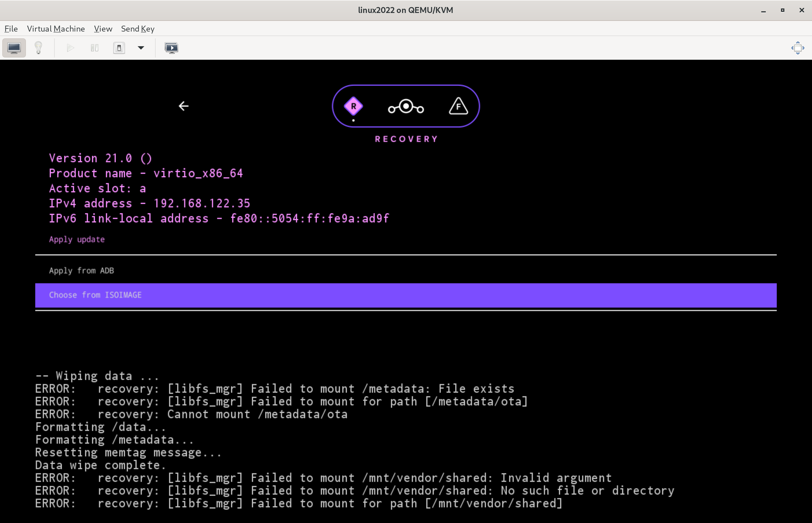Open the File menu
This screenshot has height=523, width=812.
tap(11, 29)
